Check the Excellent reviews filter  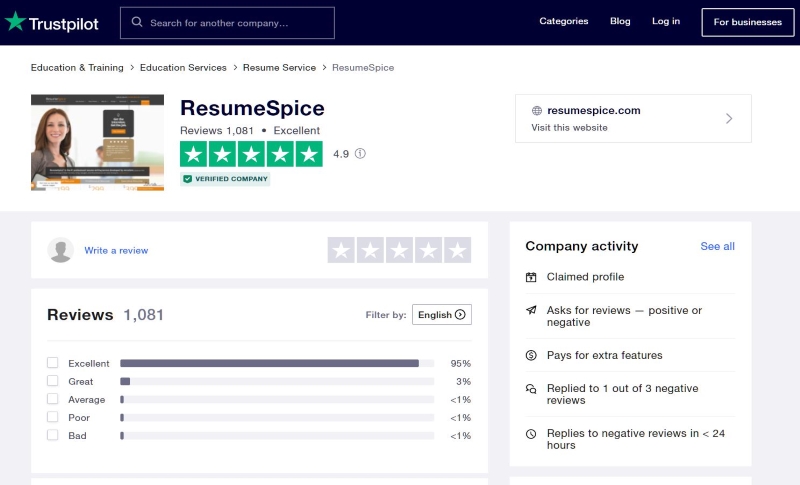53,363
